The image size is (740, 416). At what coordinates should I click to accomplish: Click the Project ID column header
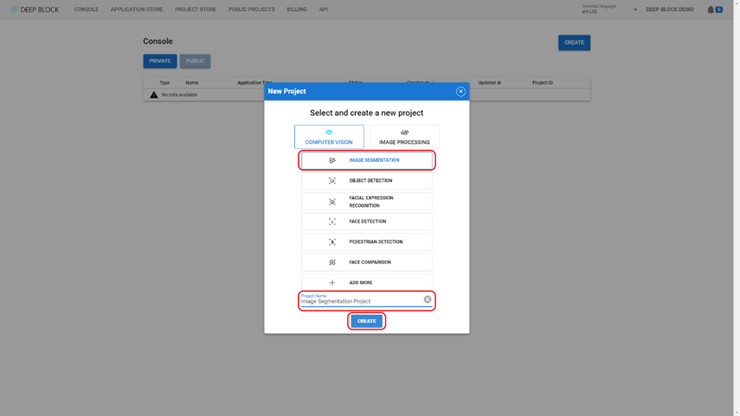[542, 83]
